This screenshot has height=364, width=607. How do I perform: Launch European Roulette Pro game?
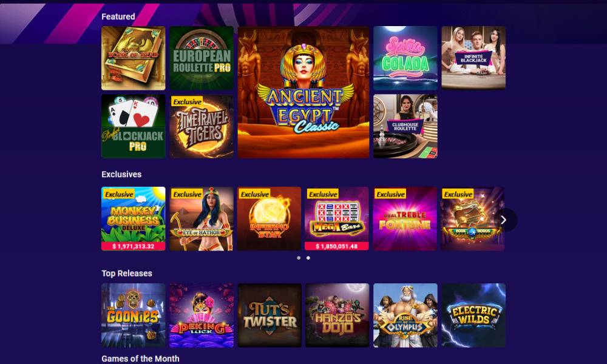coord(202,58)
